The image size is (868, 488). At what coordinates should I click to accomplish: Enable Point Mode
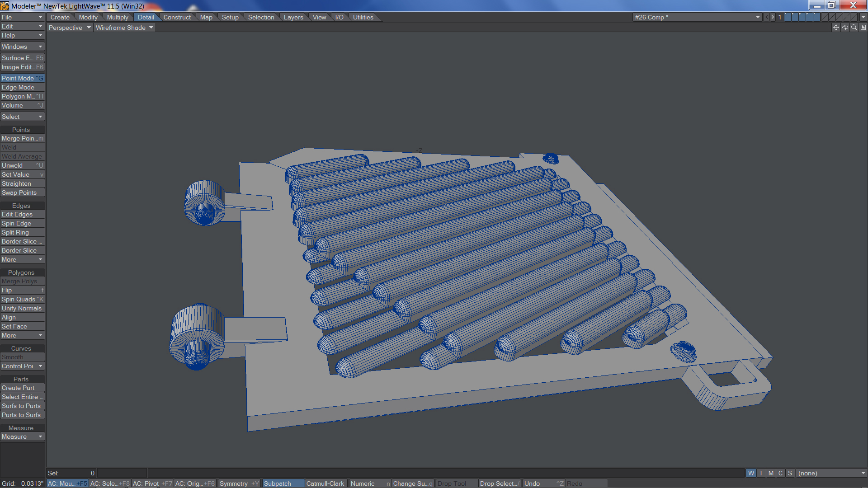click(x=22, y=78)
